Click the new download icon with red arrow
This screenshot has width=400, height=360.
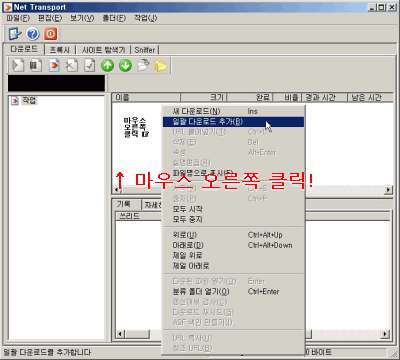(54, 65)
